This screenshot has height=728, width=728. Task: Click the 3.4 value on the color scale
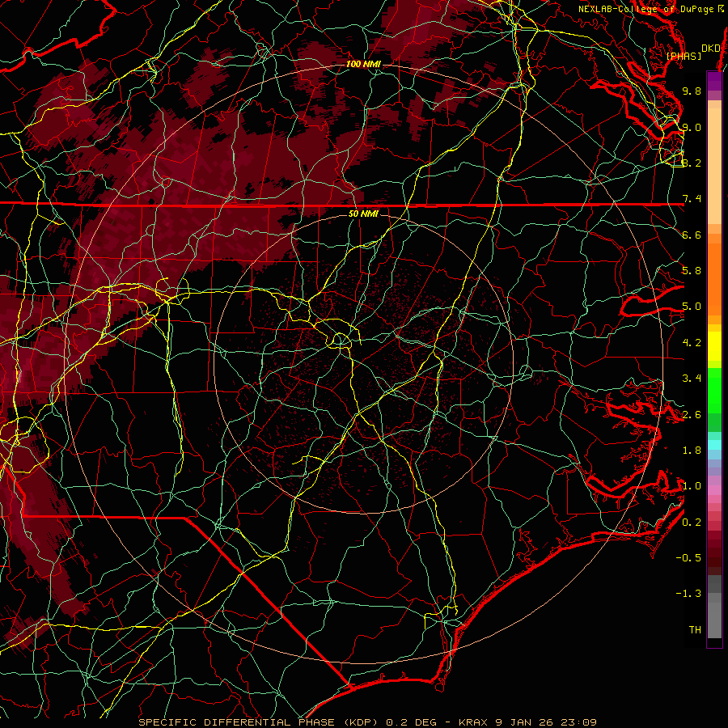coord(692,379)
